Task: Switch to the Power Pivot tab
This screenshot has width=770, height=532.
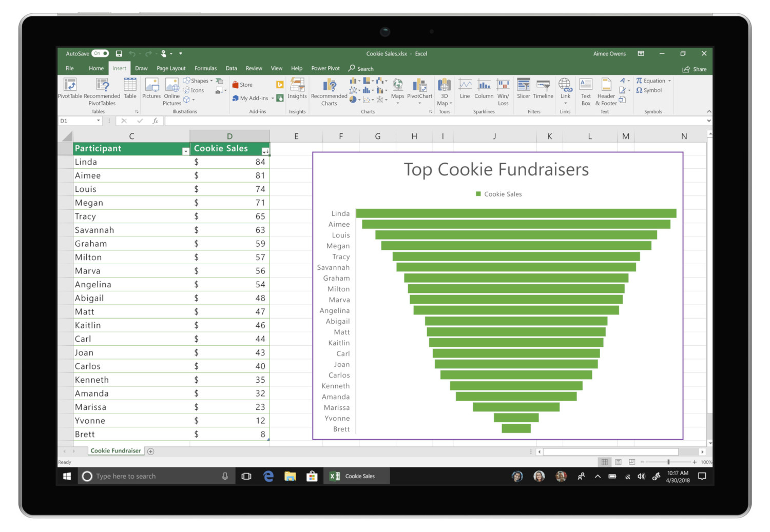Action: pyautogui.click(x=325, y=68)
